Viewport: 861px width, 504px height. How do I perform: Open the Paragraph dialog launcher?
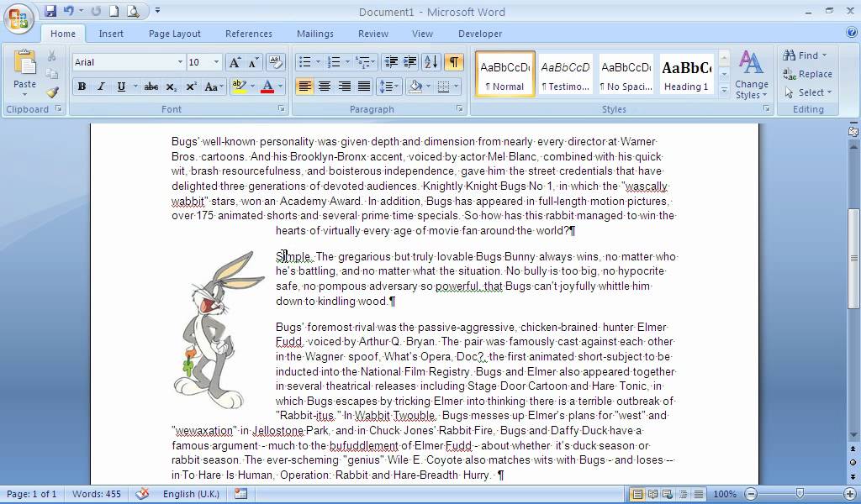tap(460, 108)
